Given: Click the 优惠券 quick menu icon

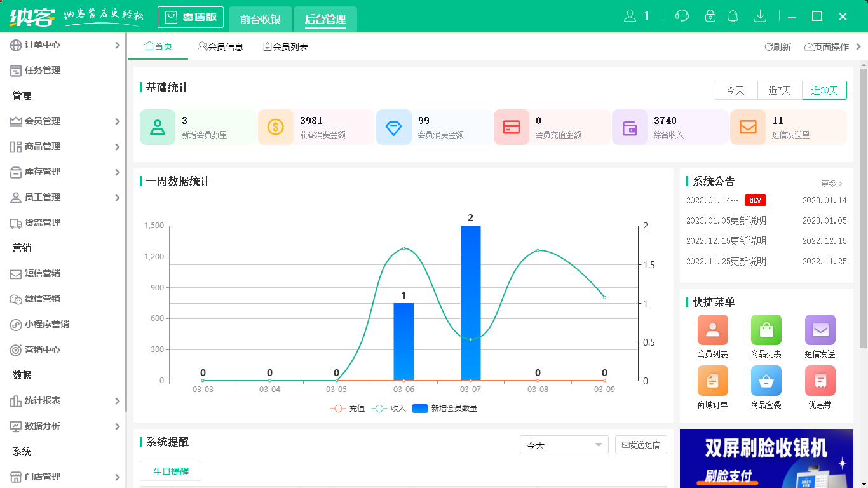Looking at the screenshot, I should point(820,381).
